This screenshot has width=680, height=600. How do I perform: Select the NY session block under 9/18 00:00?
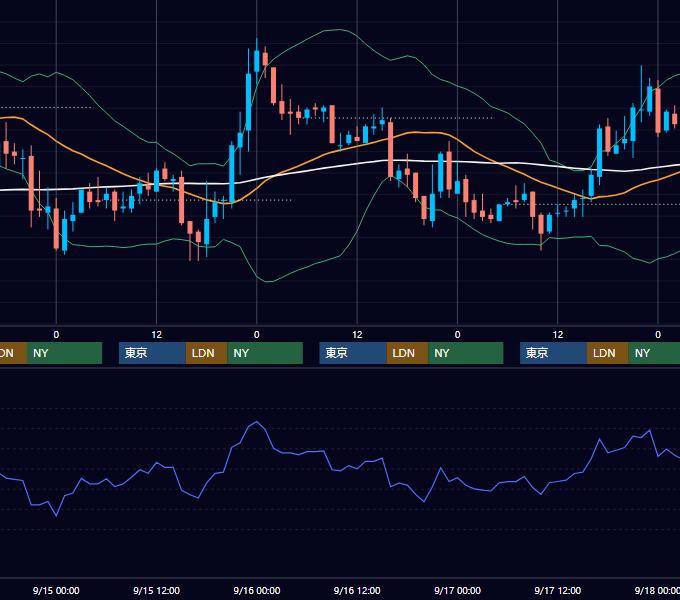tap(654, 353)
